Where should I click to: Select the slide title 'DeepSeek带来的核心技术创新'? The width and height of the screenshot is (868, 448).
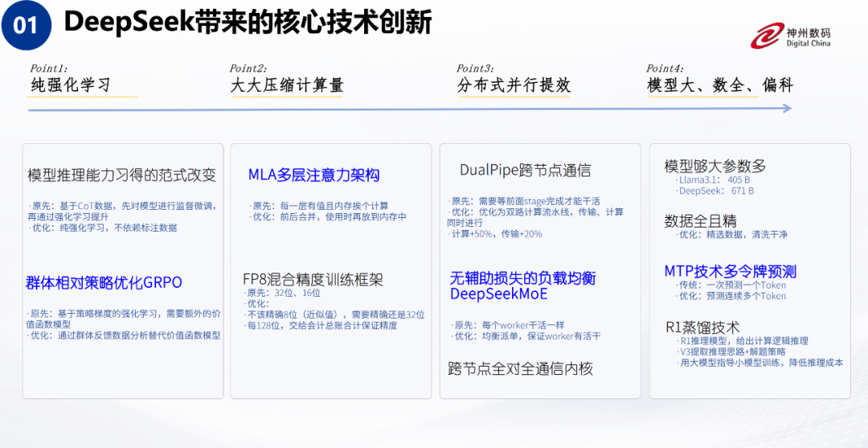[248, 23]
